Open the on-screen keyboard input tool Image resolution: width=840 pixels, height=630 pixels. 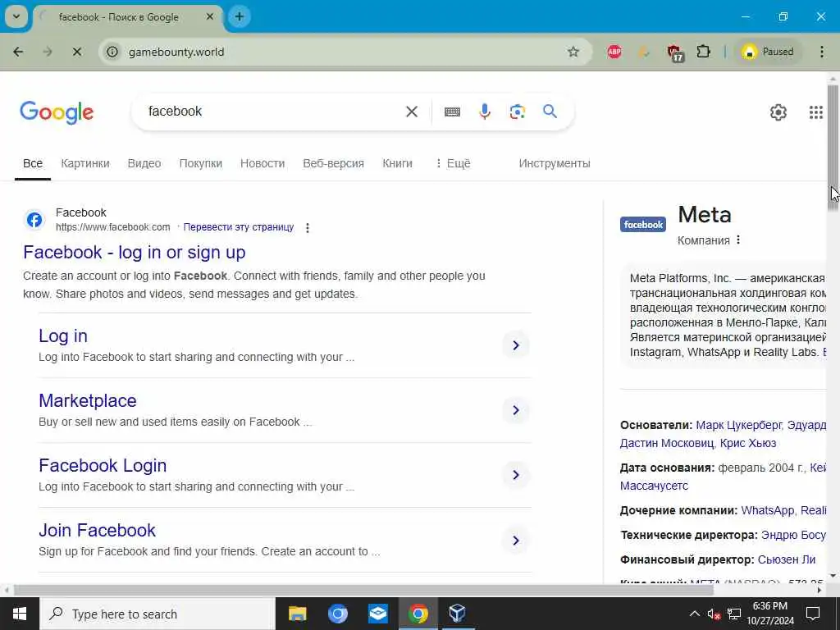click(452, 112)
